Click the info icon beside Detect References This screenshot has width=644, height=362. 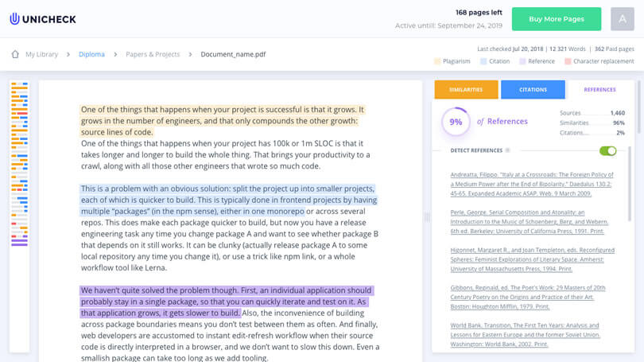click(x=507, y=150)
